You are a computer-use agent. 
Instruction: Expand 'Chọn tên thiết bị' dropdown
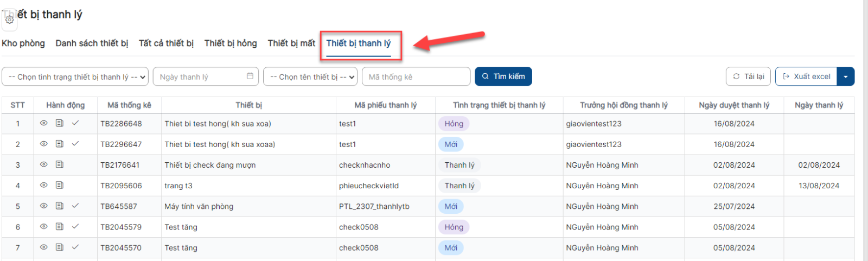[310, 77]
